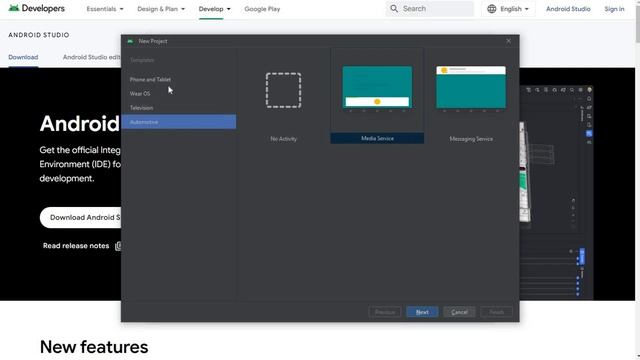Expand the Design & Plan menu
The width and height of the screenshot is (640, 360).
click(x=161, y=9)
